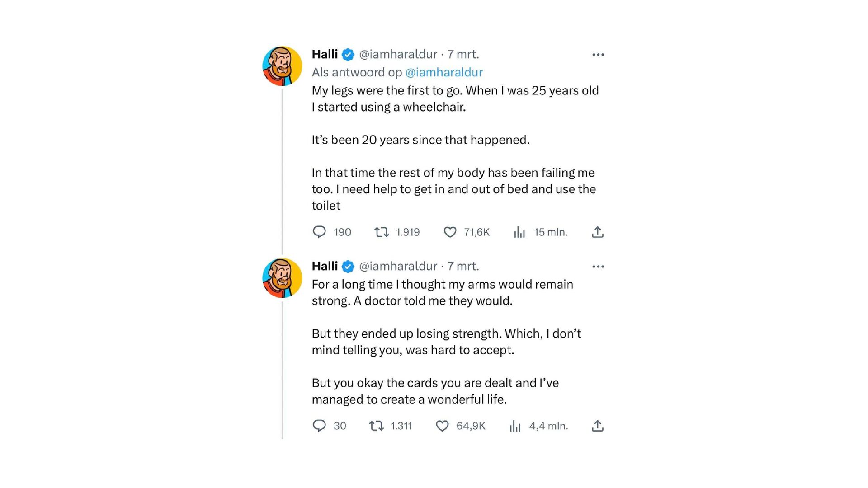The image size is (868, 488).
Task: Share the first tweet
Action: click(598, 232)
